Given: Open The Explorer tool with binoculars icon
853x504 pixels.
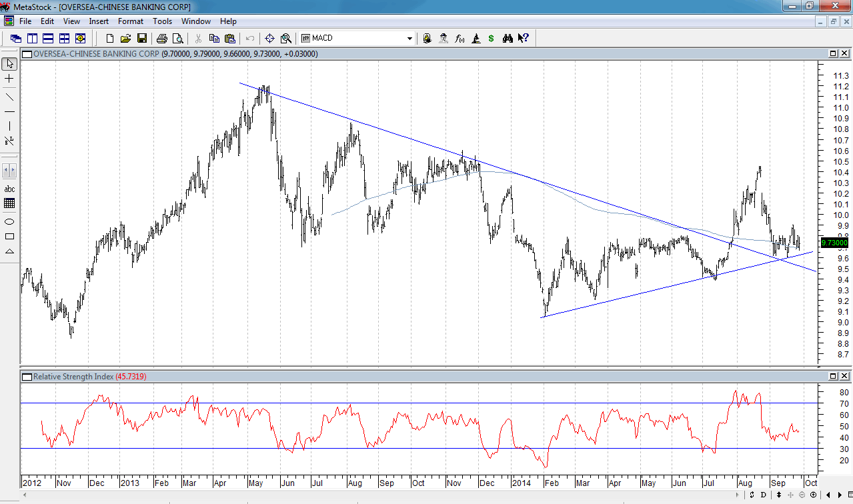Looking at the screenshot, I should [508, 39].
